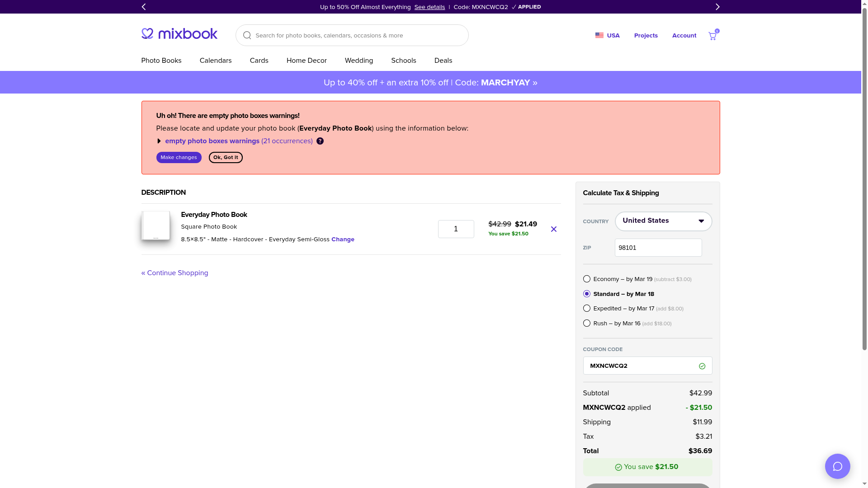Screen dimensions: 868x488
Task: Open Photo Books menu
Action: coord(161,61)
